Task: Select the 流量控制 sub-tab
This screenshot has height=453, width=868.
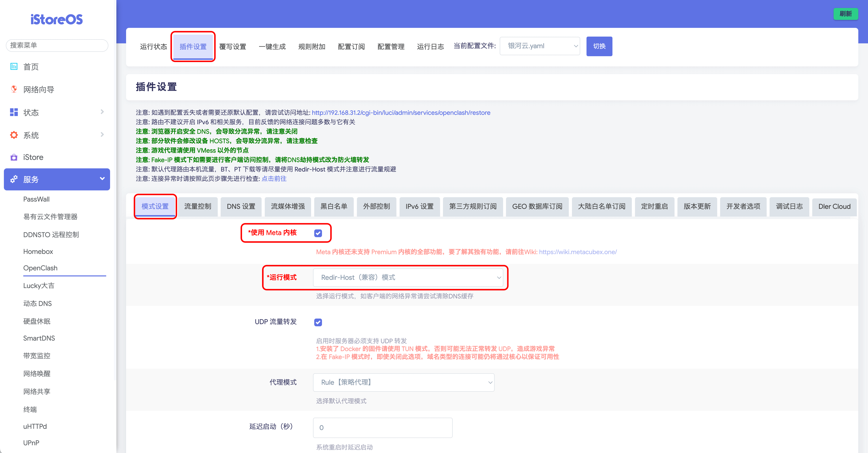Action: [x=198, y=206]
